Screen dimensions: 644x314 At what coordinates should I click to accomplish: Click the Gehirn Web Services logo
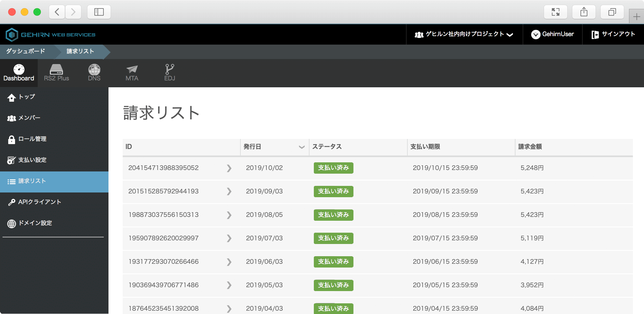(51, 35)
